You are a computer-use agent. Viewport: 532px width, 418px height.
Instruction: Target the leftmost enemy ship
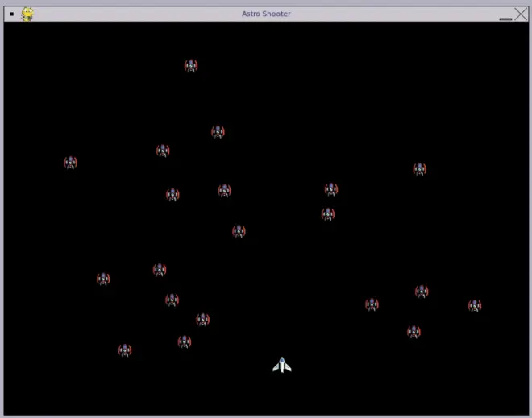pos(71,163)
